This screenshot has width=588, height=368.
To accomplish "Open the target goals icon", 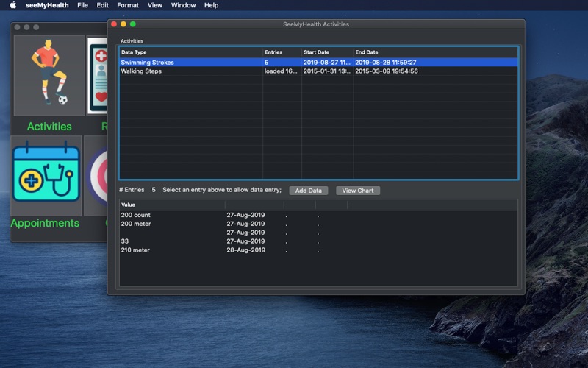I will click(x=97, y=175).
